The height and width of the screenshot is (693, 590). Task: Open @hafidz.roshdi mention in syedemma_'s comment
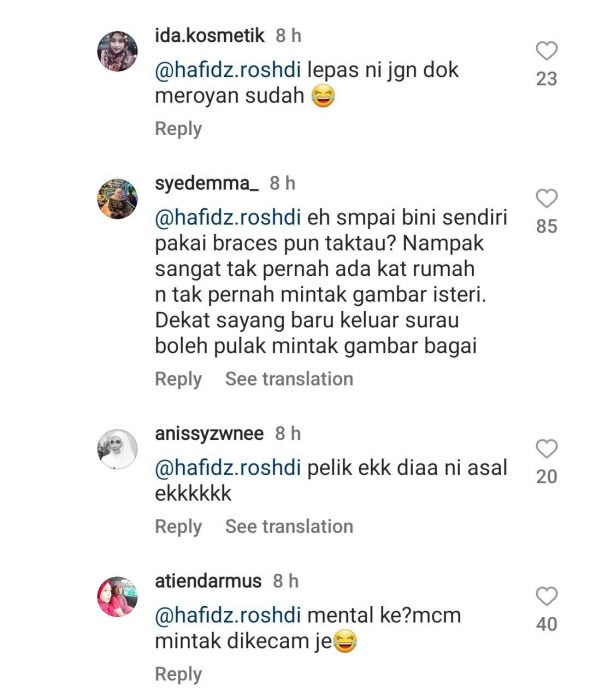228,218
